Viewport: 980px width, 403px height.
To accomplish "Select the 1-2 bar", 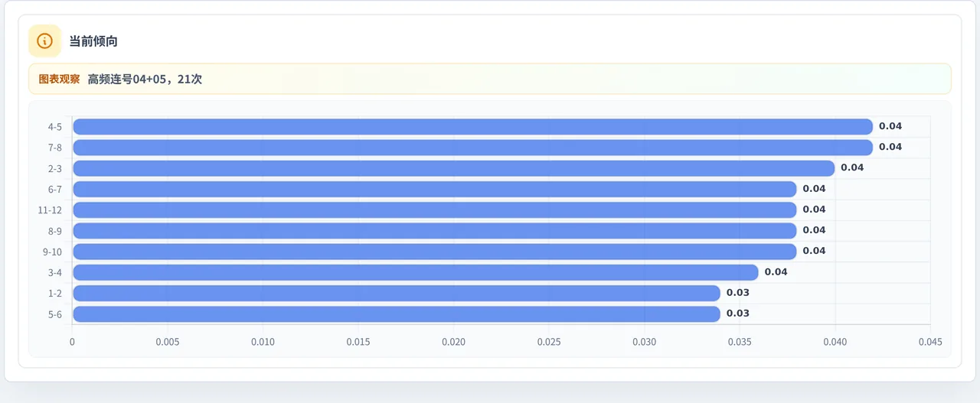I will [397, 293].
